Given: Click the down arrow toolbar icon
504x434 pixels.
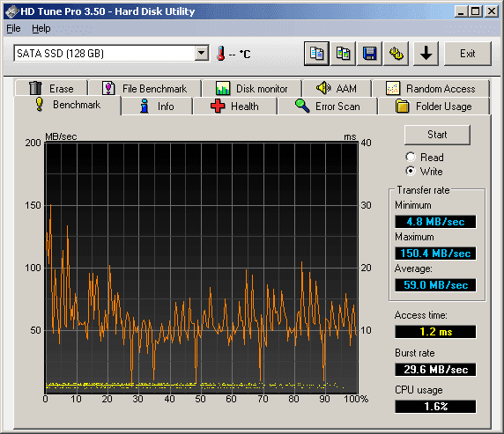Looking at the screenshot, I should point(426,54).
